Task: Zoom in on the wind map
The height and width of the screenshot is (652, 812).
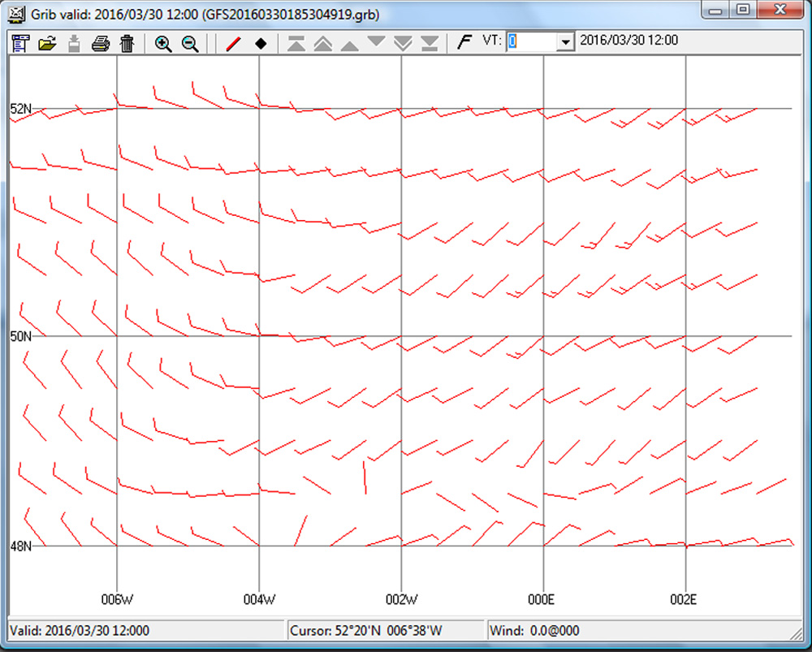Action: (163, 43)
